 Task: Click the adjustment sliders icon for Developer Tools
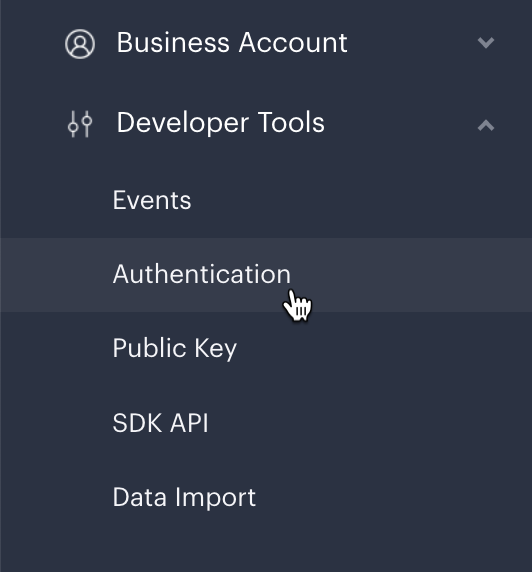click(80, 124)
